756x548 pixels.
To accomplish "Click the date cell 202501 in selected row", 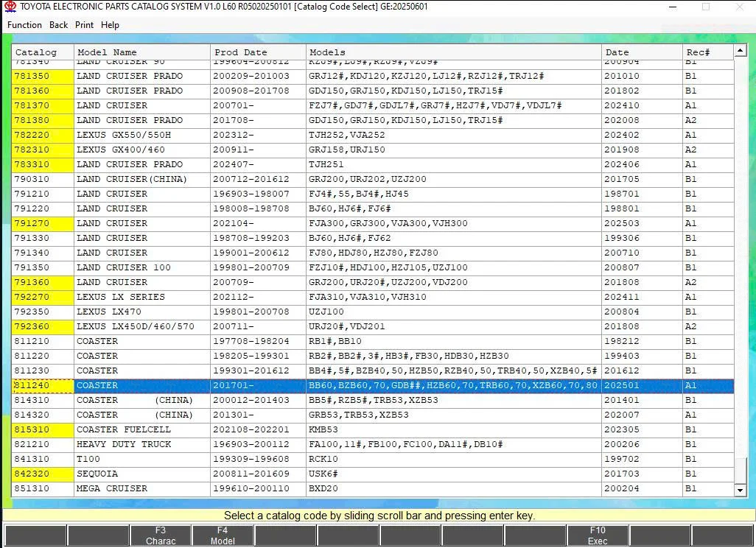I will tap(643, 385).
